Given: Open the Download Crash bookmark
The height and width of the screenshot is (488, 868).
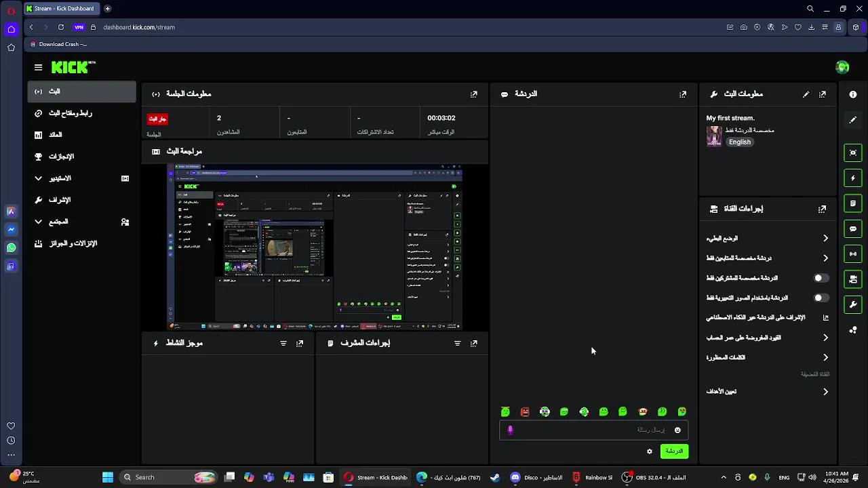Looking at the screenshot, I should (58, 44).
